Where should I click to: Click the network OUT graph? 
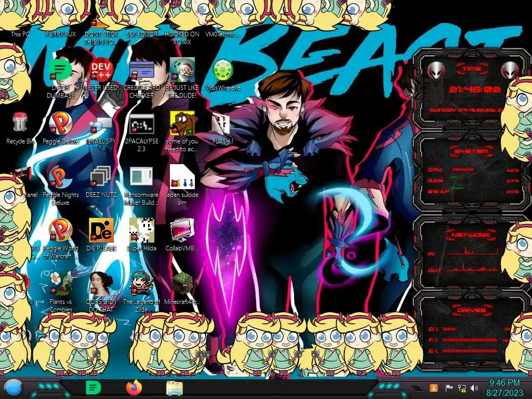coord(472,268)
